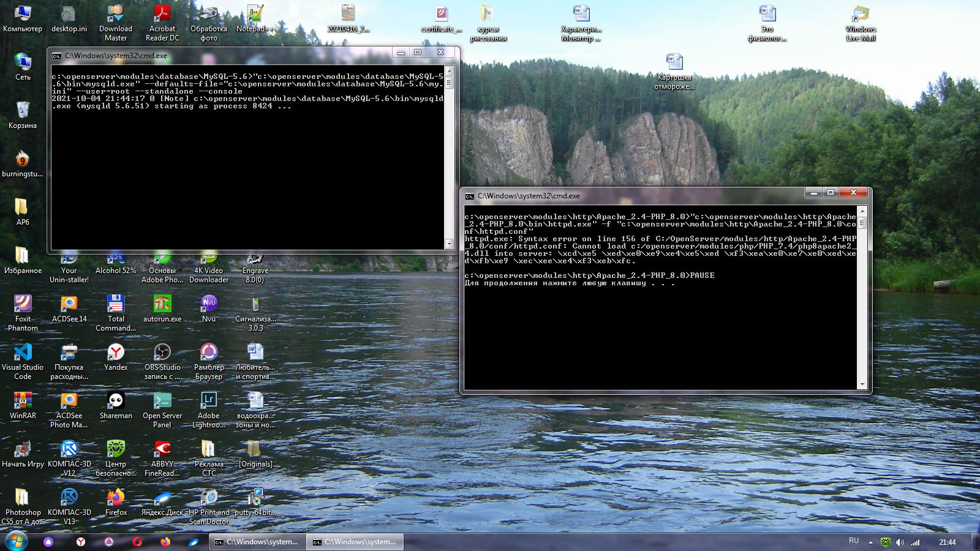Open Acrobat Reader DC shortcut
The image size is (980, 551).
[x=162, y=14]
